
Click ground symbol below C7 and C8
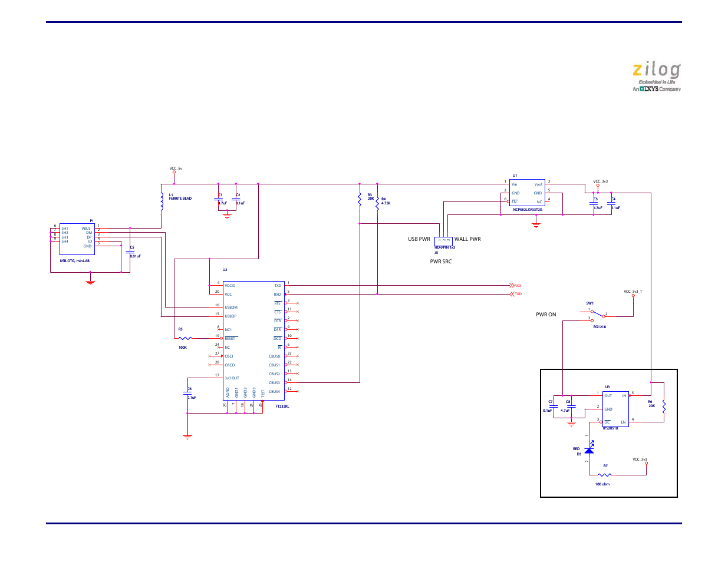point(571,423)
